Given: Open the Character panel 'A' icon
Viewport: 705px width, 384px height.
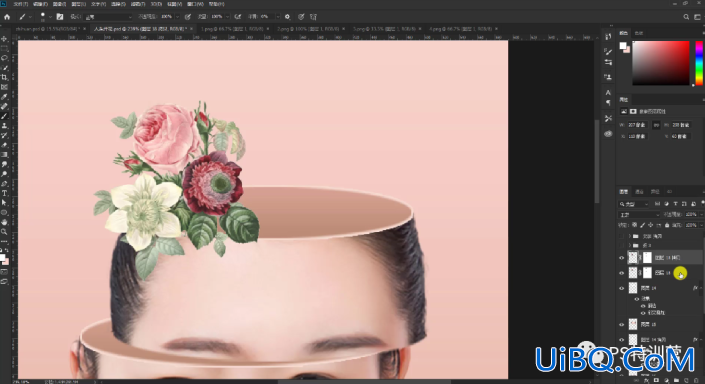Looking at the screenshot, I should pos(608,92).
